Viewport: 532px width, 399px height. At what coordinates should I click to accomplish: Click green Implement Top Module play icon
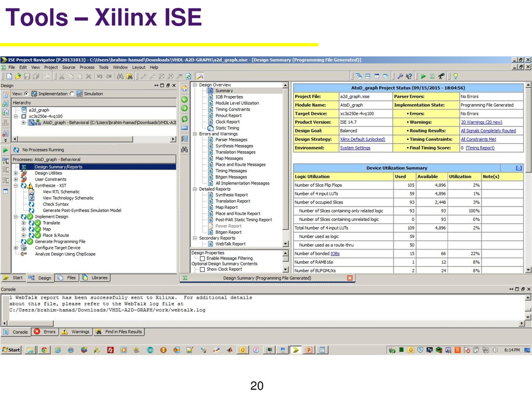click(x=423, y=76)
